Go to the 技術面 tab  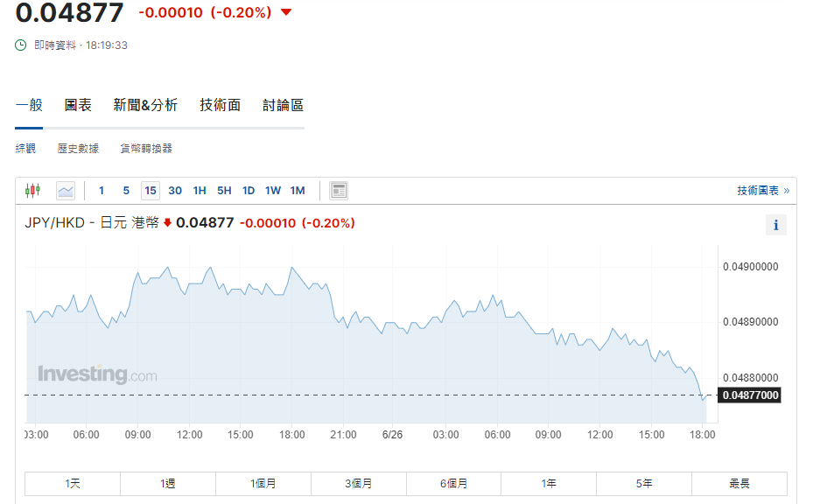220,105
